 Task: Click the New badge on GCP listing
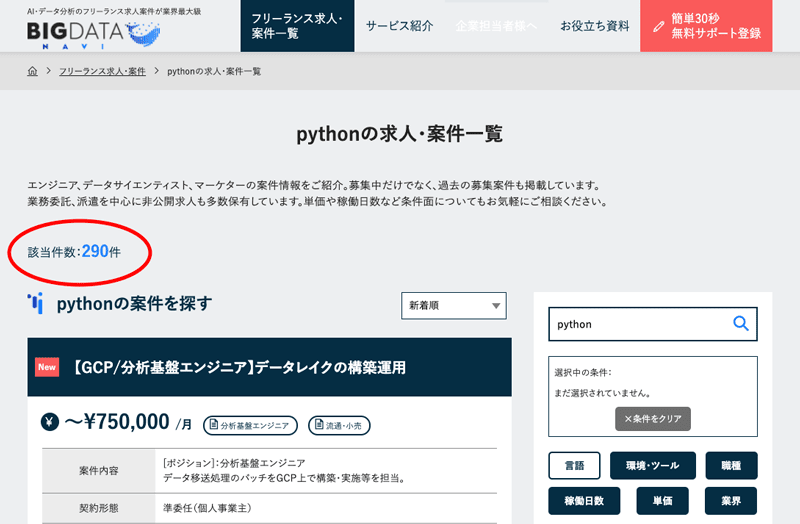tap(47, 367)
